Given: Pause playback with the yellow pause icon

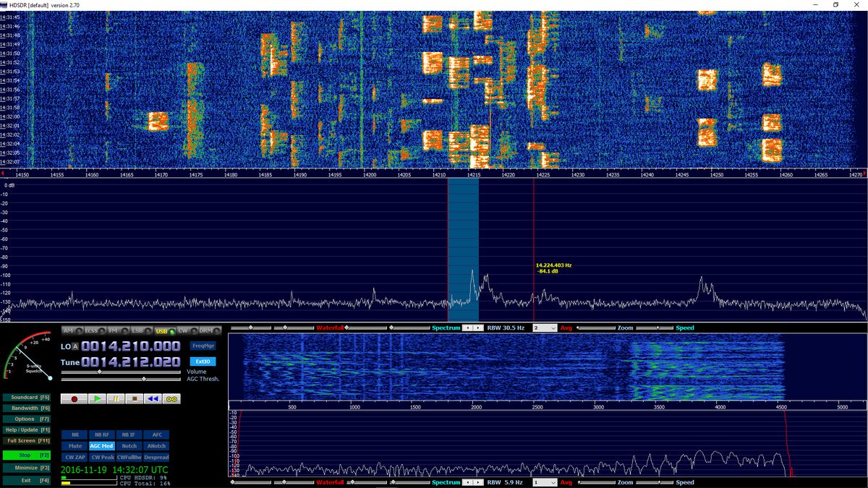Looking at the screenshot, I should pos(116,398).
